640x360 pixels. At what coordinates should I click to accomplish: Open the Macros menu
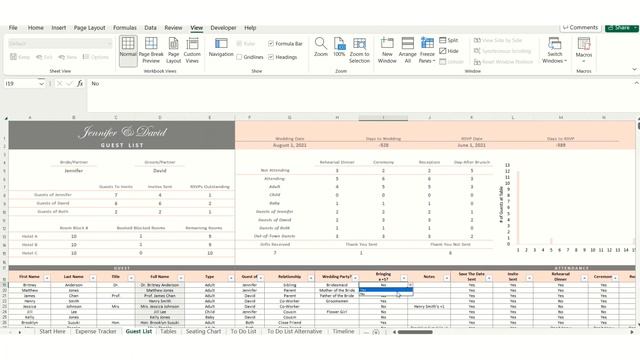click(584, 50)
